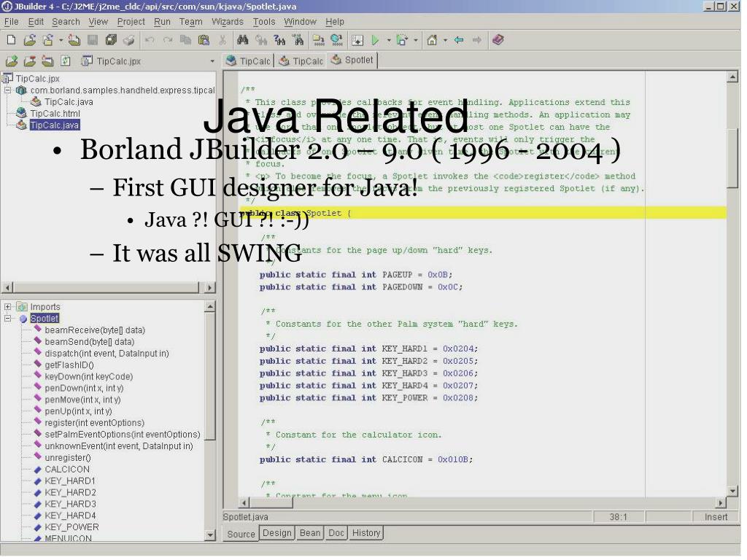Click the Search Source Path toolbar icon
Screen dimensions: 747x560
coord(298,41)
